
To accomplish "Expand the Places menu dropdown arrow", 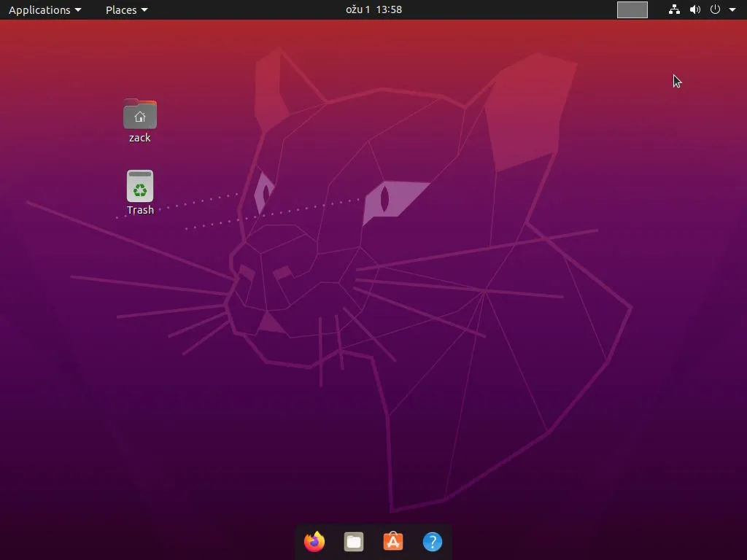I will pos(144,9).
